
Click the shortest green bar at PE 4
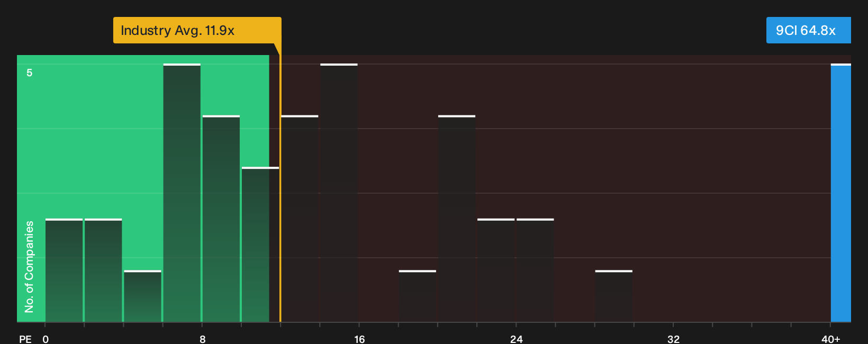[x=143, y=296]
